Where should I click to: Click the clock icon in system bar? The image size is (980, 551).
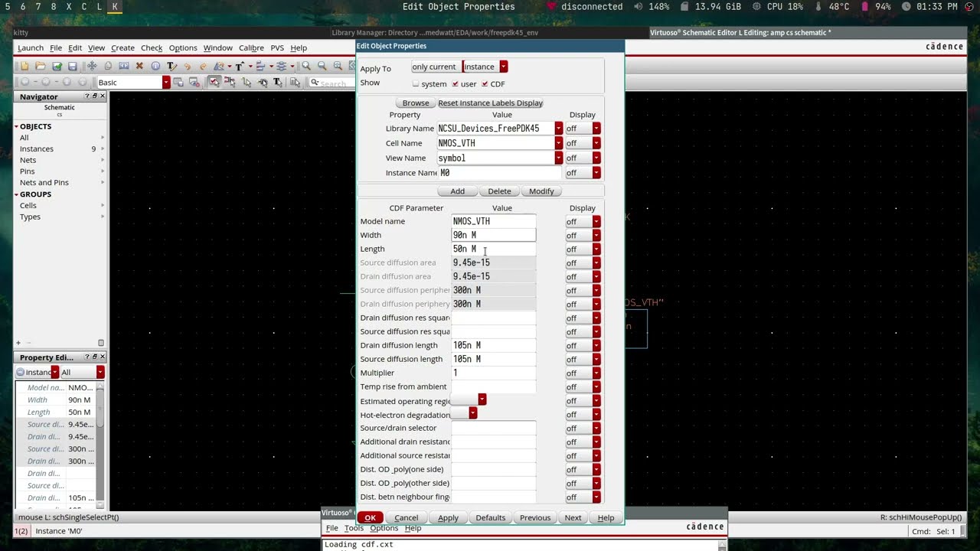coord(906,6)
